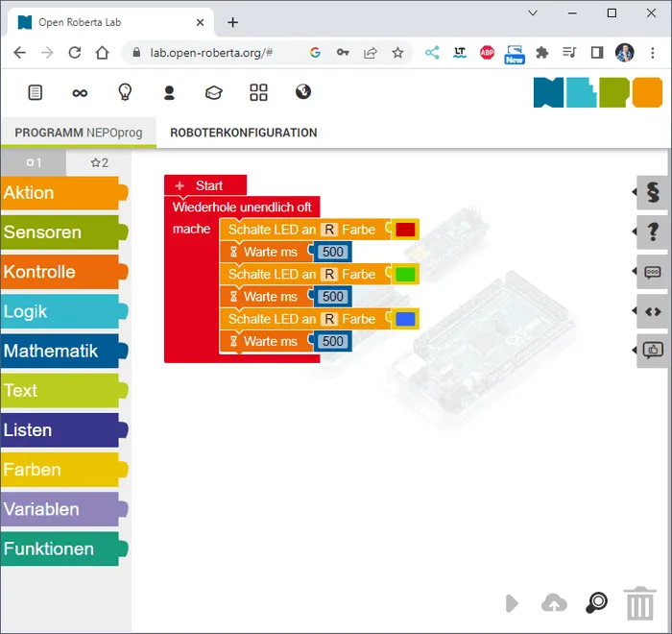Expand the simulation side panel
The width and height of the screenshot is (672, 634).
pos(653,192)
